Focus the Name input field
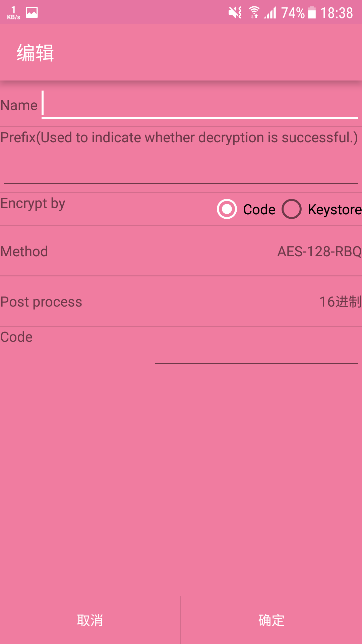The width and height of the screenshot is (362, 644). 200,105
